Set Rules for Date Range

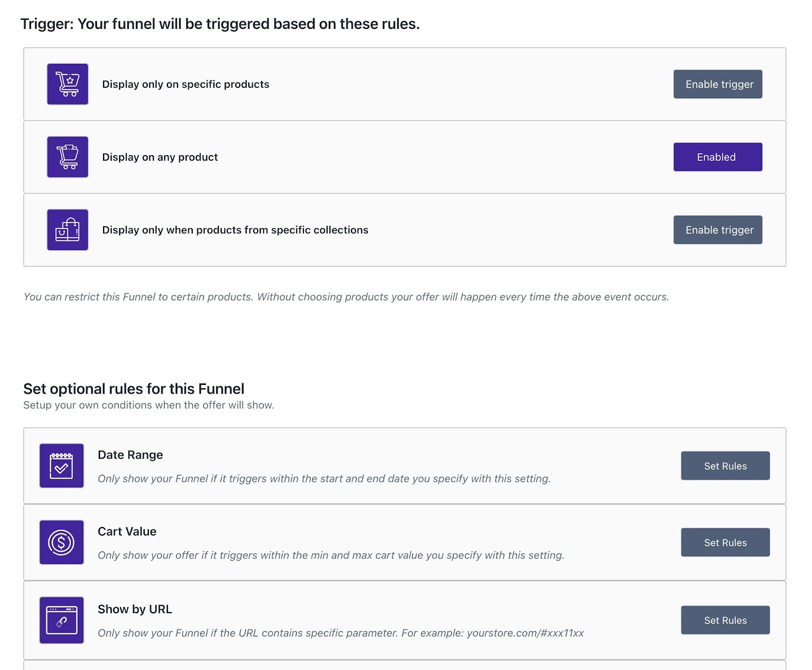[x=725, y=466]
